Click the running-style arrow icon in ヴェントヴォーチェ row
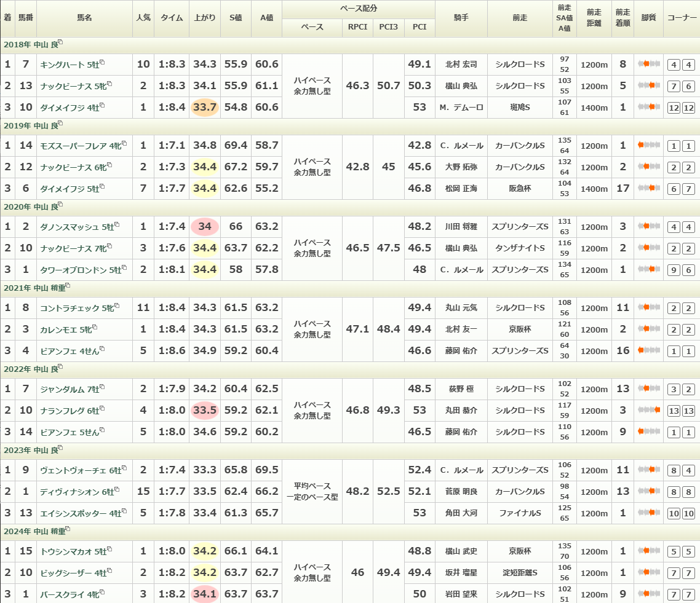The height and width of the screenshot is (603, 700). (x=648, y=470)
